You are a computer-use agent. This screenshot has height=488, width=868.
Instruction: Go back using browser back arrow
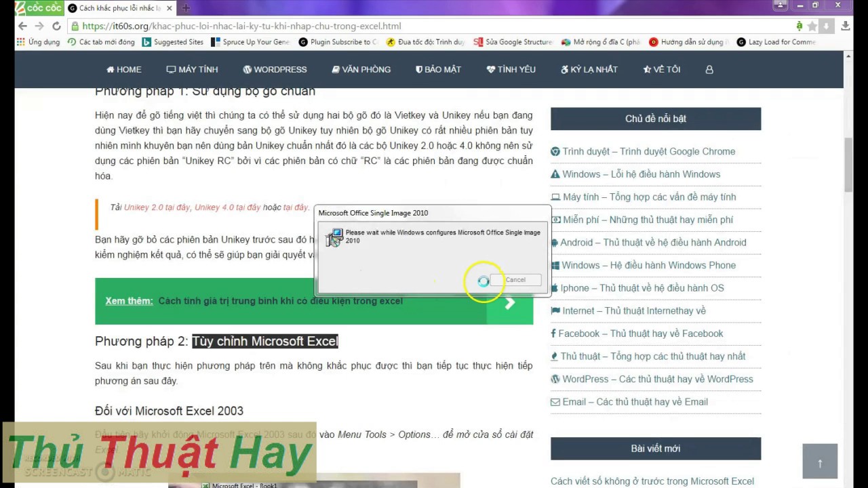coord(22,26)
